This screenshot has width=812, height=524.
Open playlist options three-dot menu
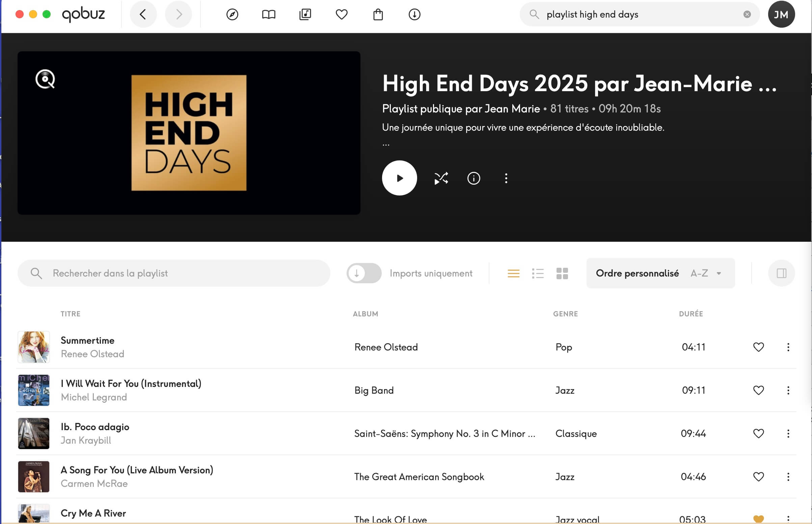click(506, 178)
